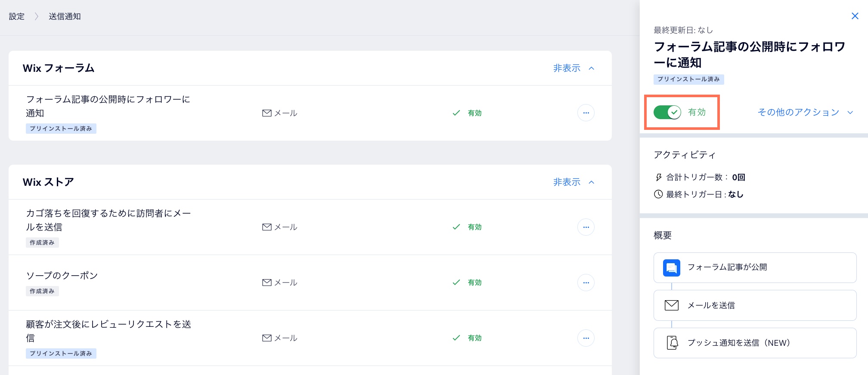Click the envelope icon next to メールを送信
The image size is (868, 375).
(671, 305)
